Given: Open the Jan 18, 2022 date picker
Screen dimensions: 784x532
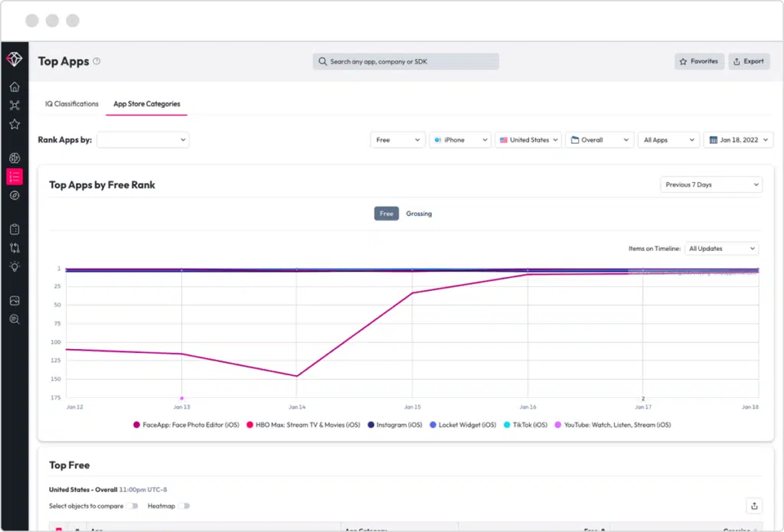Looking at the screenshot, I should [737, 139].
